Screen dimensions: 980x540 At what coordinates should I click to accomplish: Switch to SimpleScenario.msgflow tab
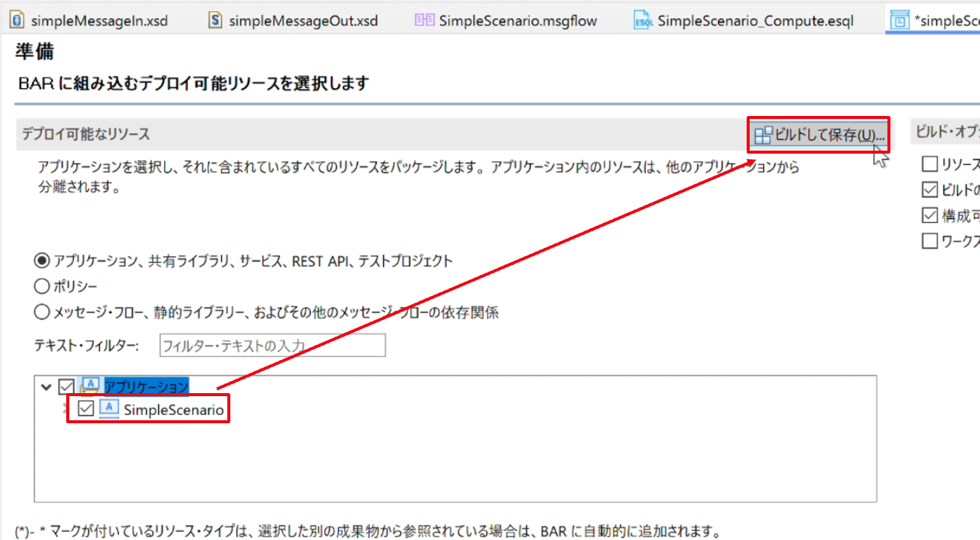(x=506, y=20)
